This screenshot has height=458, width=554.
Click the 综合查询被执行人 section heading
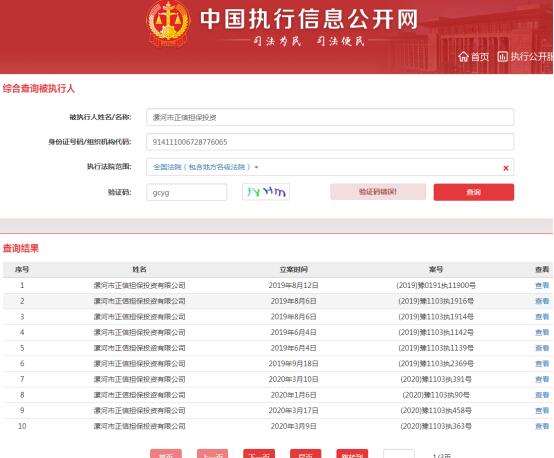[x=39, y=88]
